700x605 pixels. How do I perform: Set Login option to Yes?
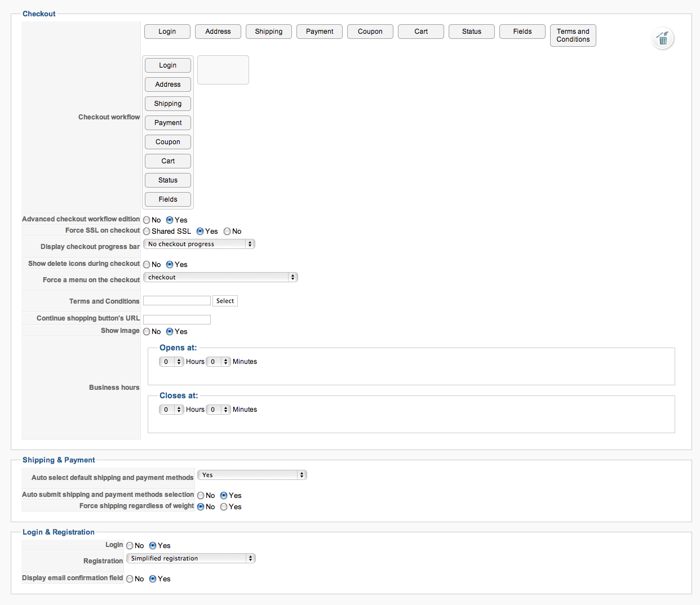pyautogui.click(x=153, y=546)
